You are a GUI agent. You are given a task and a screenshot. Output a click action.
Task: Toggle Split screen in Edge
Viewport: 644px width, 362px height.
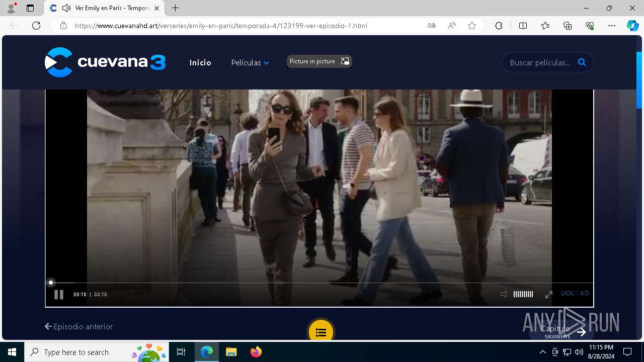[523, 26]
